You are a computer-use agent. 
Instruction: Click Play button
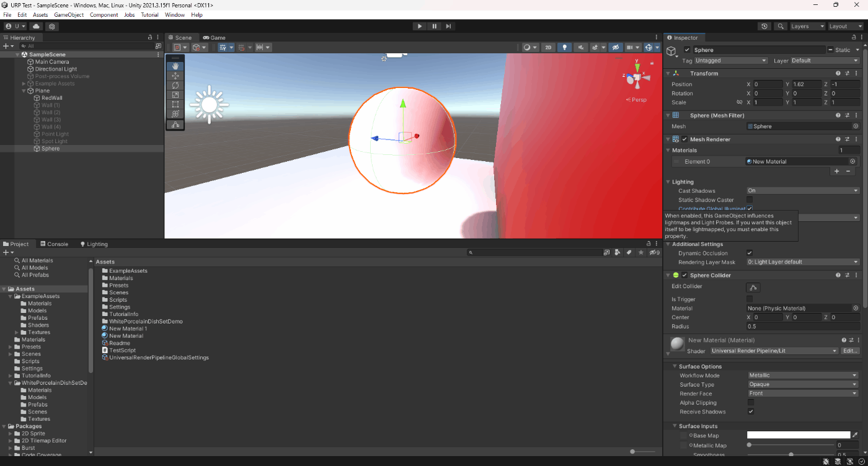click(420, 27)
